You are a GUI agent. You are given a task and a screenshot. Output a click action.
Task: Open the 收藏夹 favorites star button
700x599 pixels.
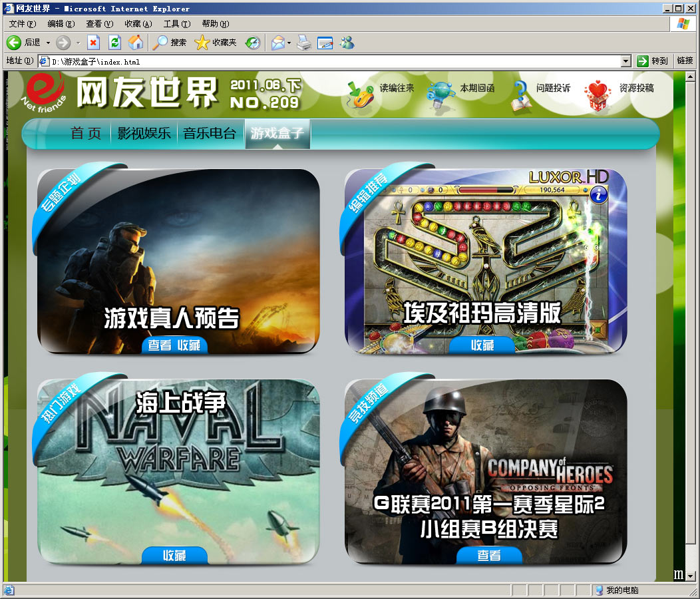[x=216, y=43]
